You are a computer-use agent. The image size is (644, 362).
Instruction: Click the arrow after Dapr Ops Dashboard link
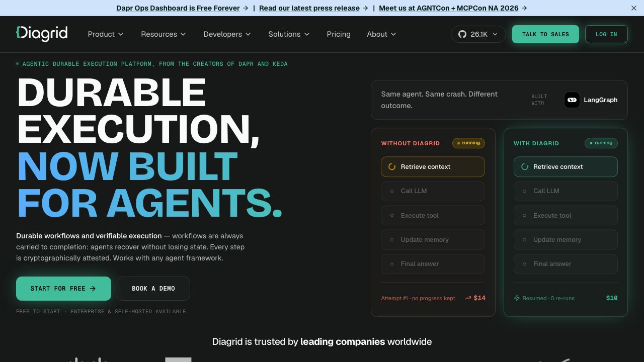(x=246, y=8)
